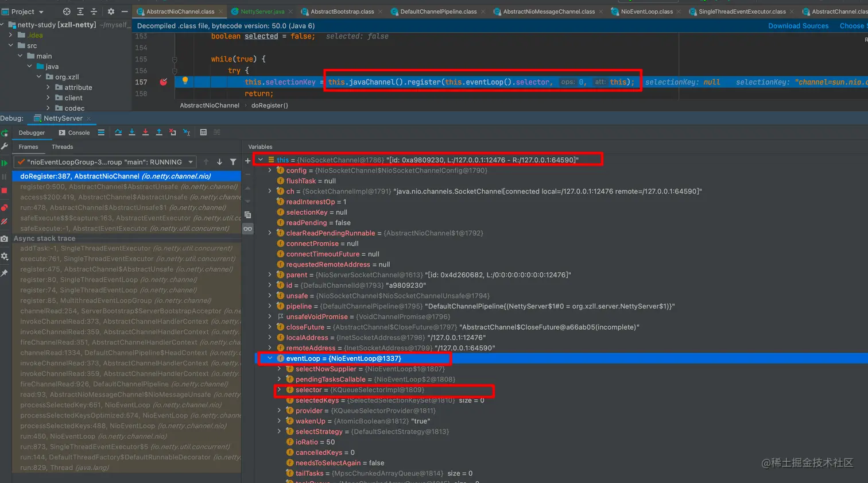
Task: Switch to the Threads tab
Action: point(63,147)
